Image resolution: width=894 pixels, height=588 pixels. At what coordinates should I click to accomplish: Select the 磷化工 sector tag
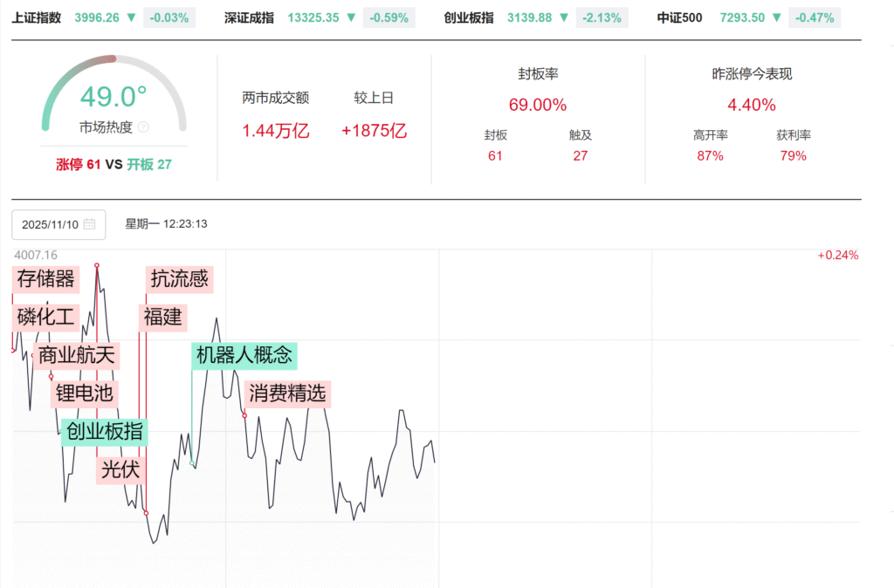[46, 316]
